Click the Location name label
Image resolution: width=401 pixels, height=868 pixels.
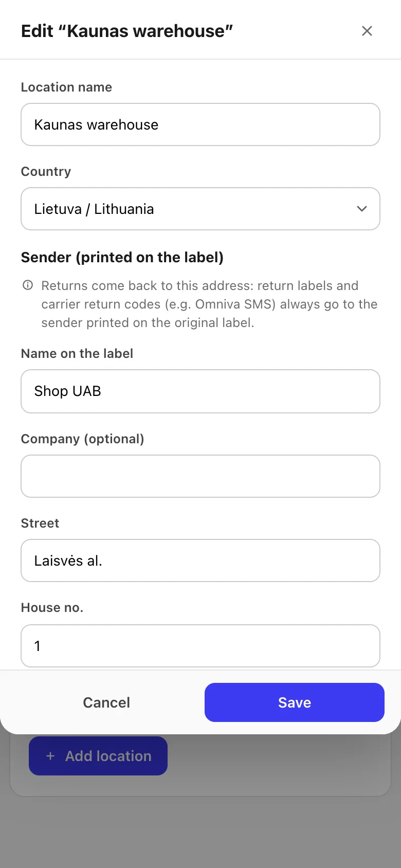(x=66, y=87)
